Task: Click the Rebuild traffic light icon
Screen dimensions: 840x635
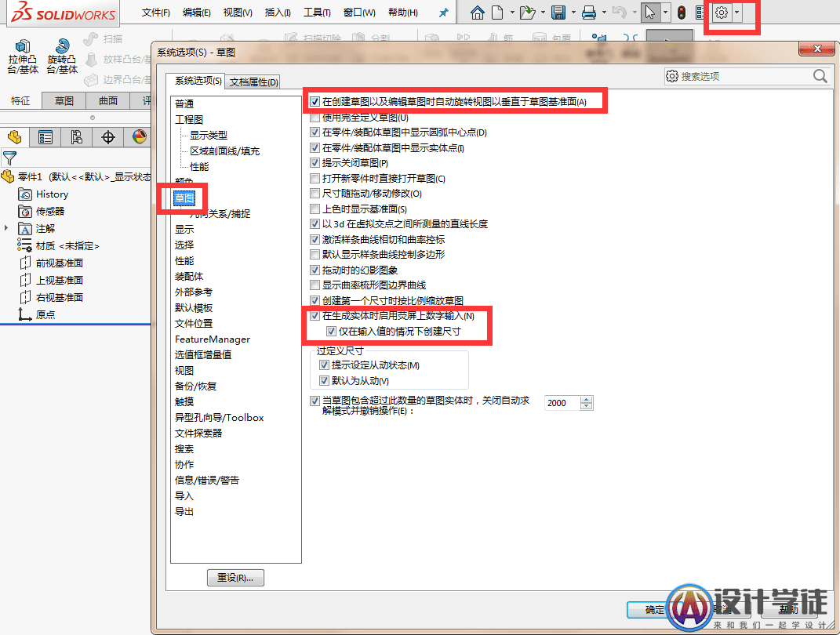Action: pyautogui.click(x=681, y=13)
